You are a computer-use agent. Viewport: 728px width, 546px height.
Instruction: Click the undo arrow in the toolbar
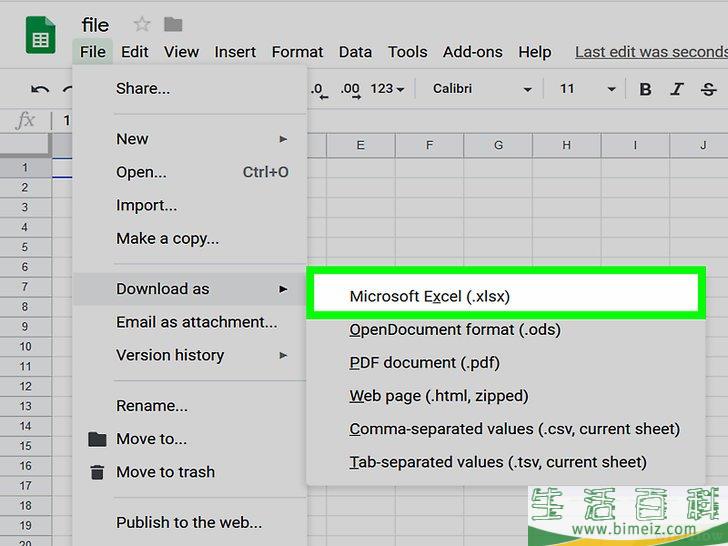click(40, 89)
